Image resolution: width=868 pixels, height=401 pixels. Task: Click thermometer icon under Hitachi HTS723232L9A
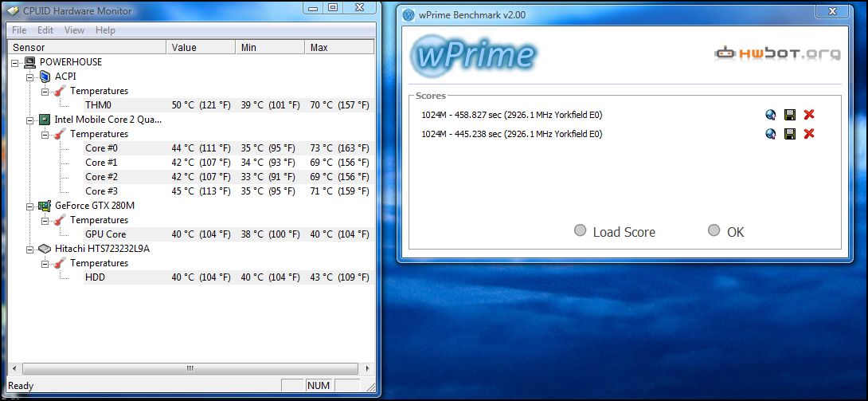pyautogui.click(x=60, y=263)
